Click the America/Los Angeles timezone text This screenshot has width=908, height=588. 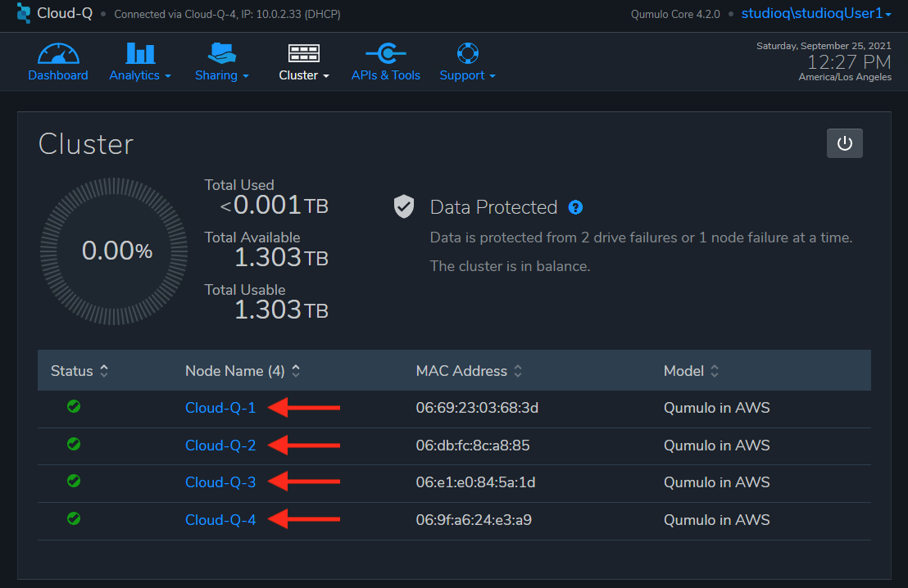[x=845, y=77]
